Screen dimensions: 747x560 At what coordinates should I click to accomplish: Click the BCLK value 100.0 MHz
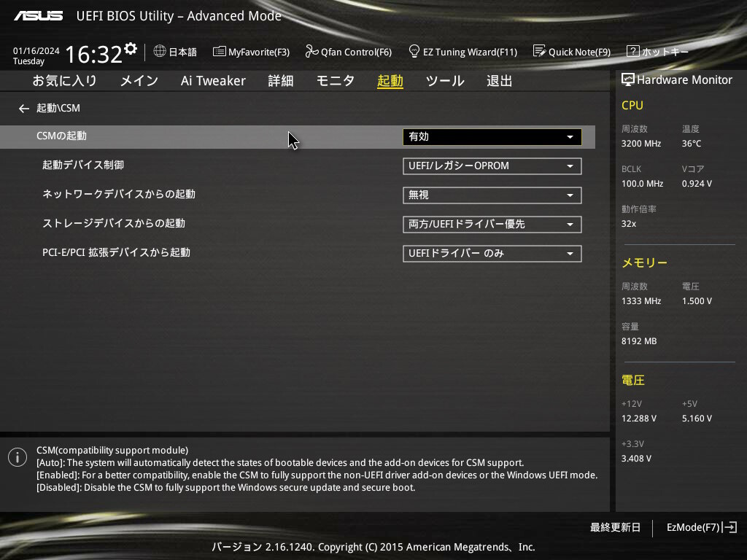pos(642,183)
